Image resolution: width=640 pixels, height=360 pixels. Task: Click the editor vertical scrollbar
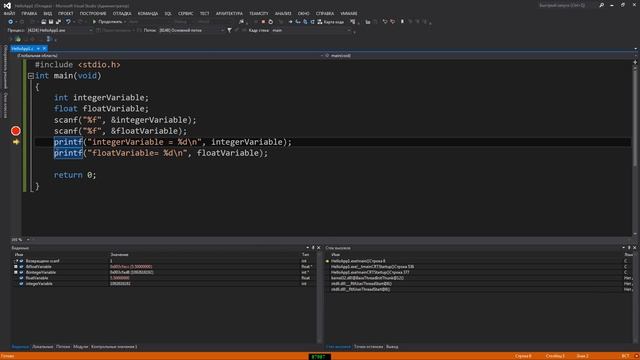[635, 148]
